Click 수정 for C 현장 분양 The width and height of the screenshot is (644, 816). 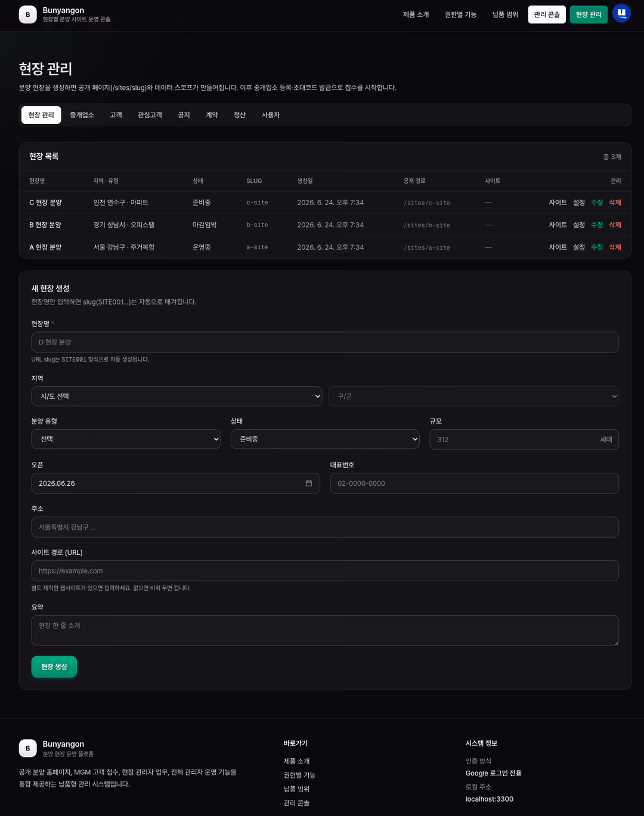[x=597, y=203]
